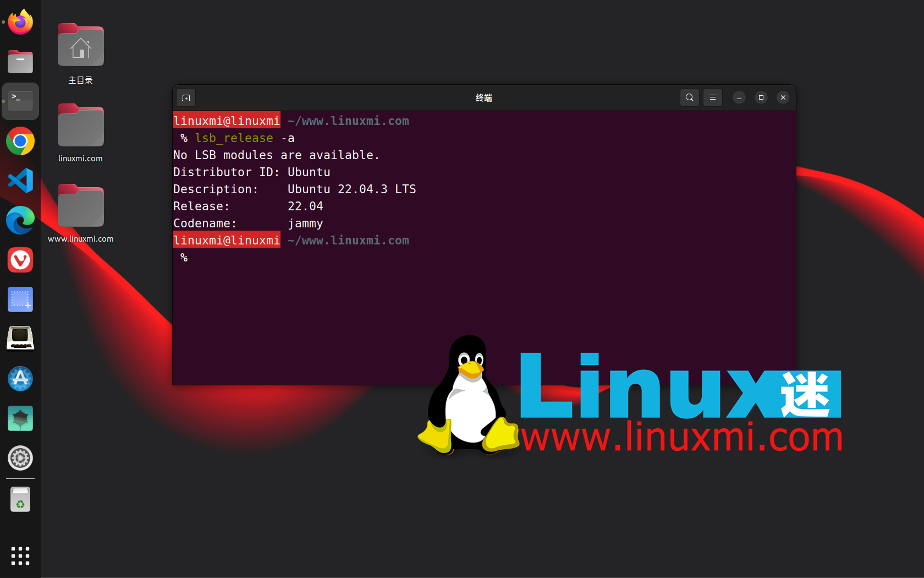
Task: Open the linuxmi.com desktop folder
Action: pos(80,133)
